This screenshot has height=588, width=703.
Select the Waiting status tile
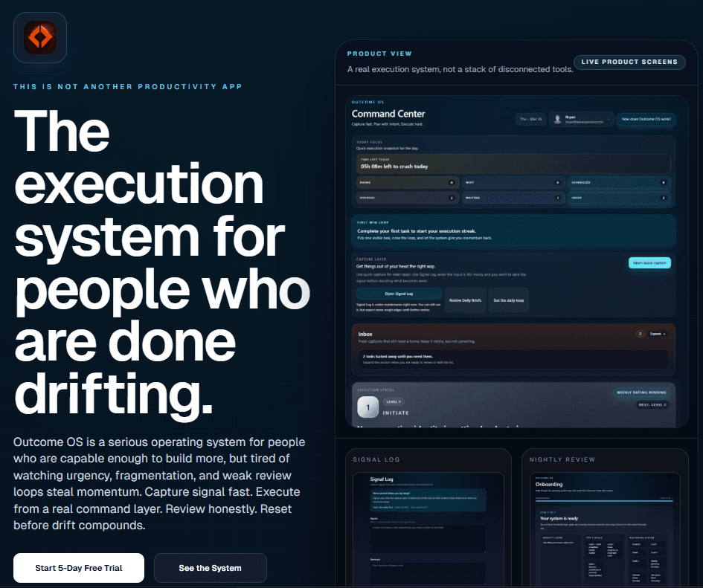[x=513, y=198]
